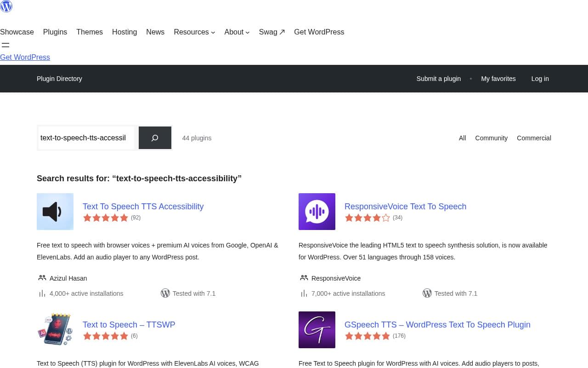Click the TTSWP star rating

pos(106,336)
